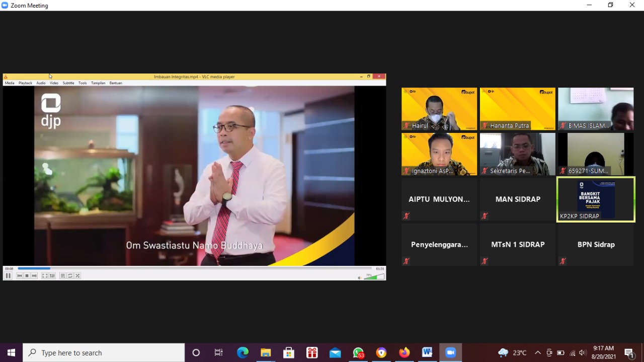Toggle VLC fullscreen mode

[45, 275]
